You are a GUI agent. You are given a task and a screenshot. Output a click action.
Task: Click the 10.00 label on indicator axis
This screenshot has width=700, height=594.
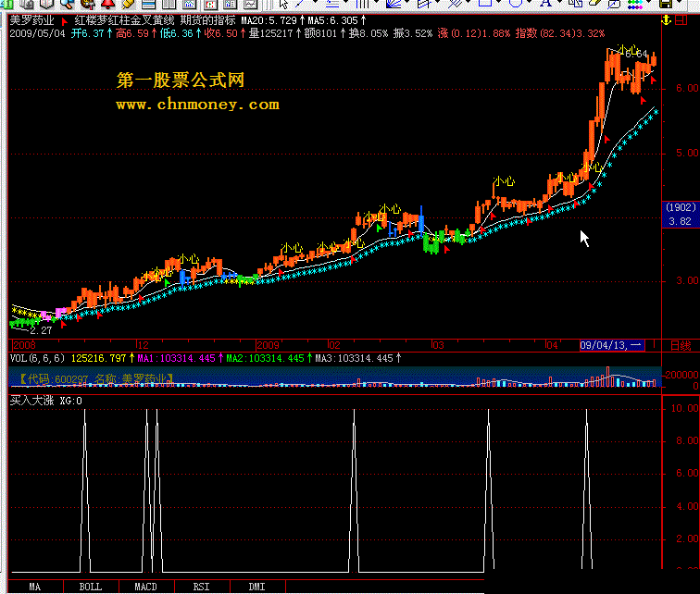click(x=685, y=408)
